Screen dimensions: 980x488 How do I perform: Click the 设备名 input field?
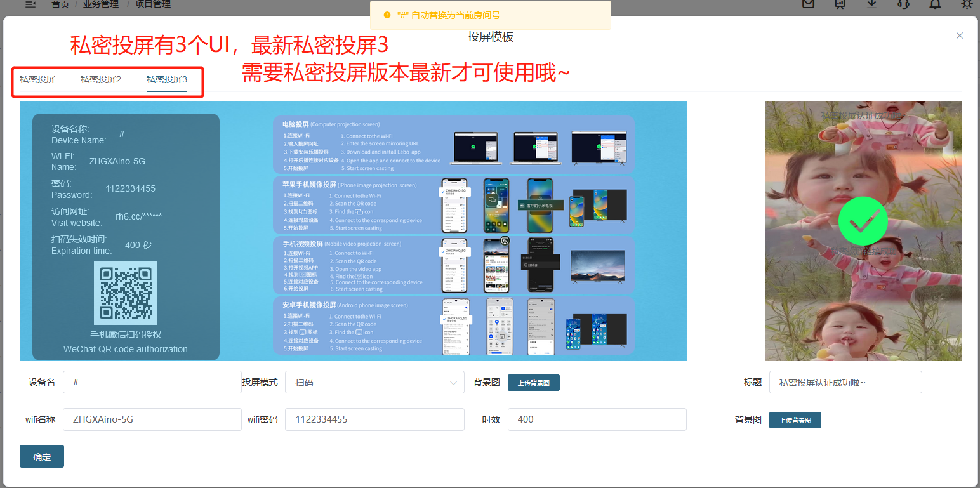[x=152, y=383]
